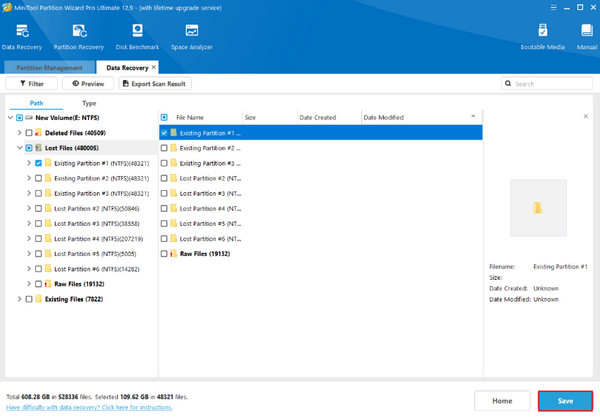The image size is (600, 418).
Task: Check Lost Partition #5 in file list
Action: 164,224
